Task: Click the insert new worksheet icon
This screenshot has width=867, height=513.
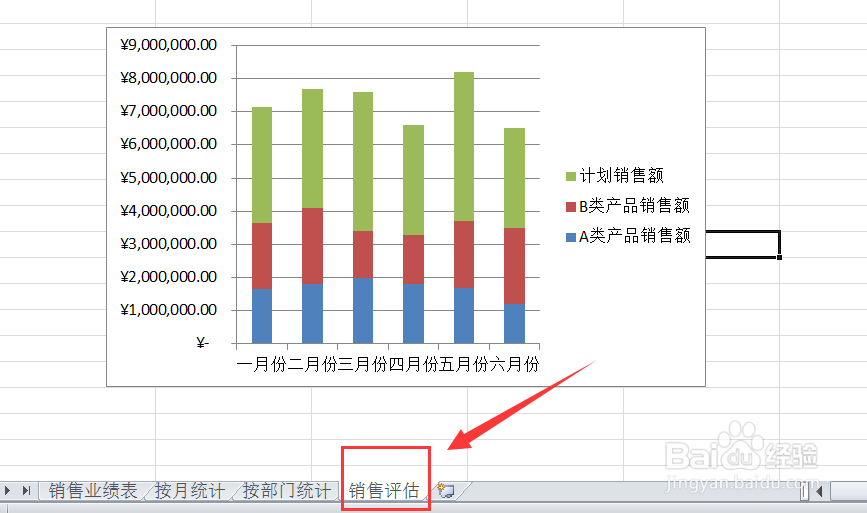Action: tap(446, 490)
